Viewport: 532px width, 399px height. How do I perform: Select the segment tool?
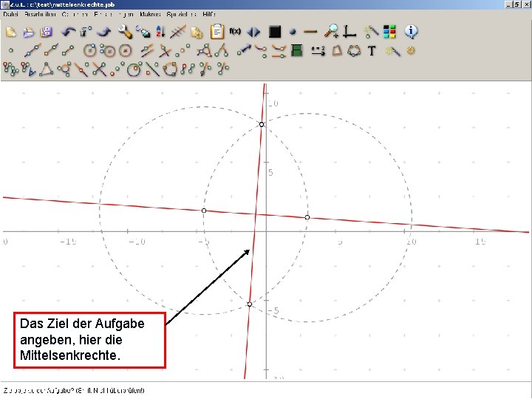68,50
